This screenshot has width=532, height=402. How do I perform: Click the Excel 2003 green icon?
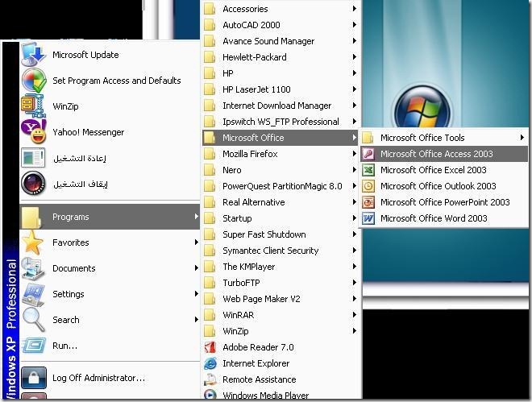pyautogui.click(x=368, y=170)
